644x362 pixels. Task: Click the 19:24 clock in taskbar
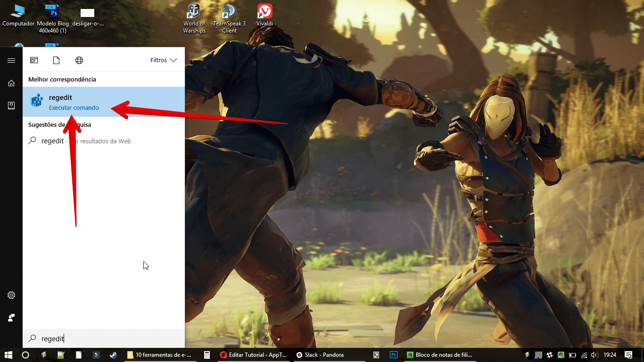point(610,355)
